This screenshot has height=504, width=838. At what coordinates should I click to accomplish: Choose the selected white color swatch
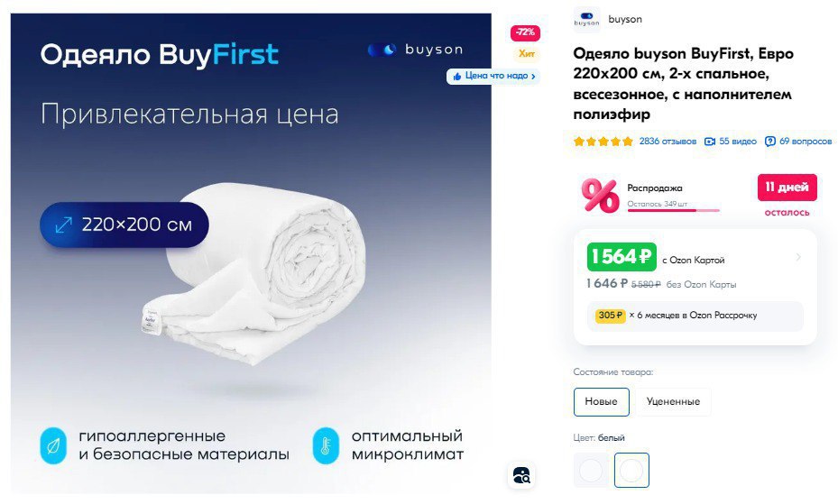(x=631, y=471)
